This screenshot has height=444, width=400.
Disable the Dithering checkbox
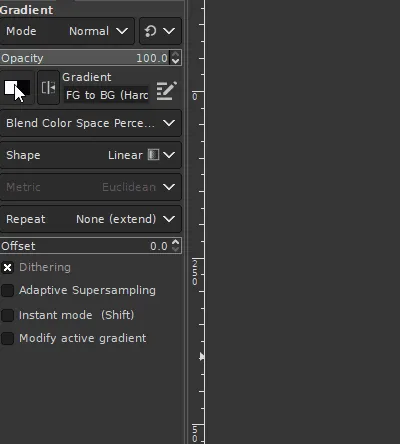click(x=7, y=267)
